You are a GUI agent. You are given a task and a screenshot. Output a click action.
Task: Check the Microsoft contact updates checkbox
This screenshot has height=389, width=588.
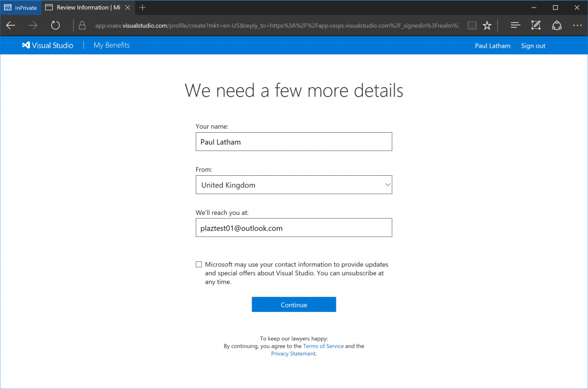[x=199, y=264]
